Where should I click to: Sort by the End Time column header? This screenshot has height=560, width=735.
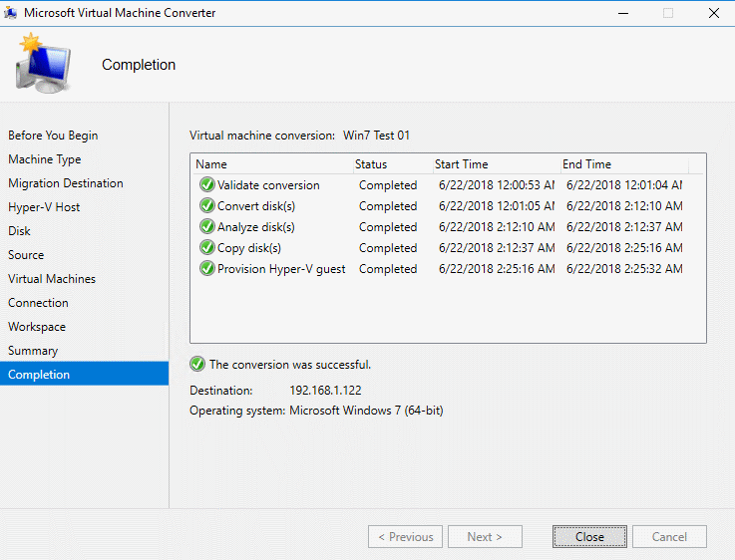tap(625, 163)
